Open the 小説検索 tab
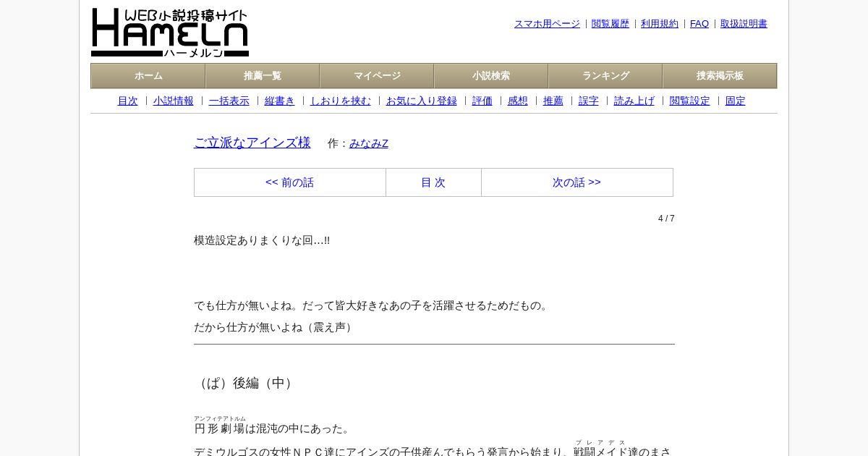 tap(491, 76)
